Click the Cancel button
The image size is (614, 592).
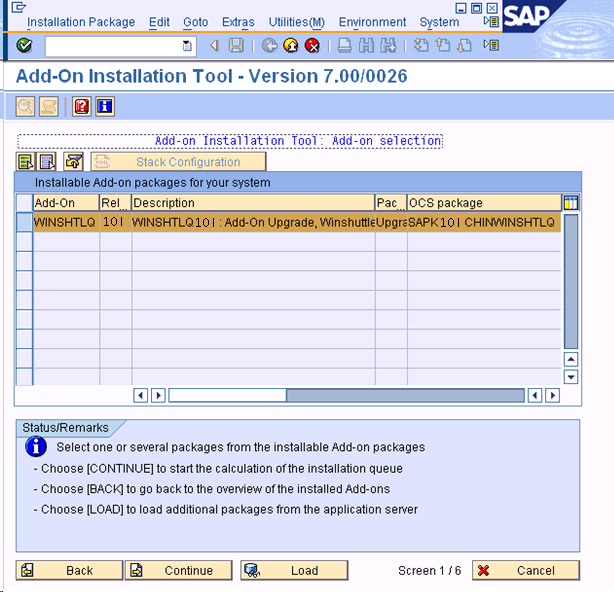coord(526,570)
